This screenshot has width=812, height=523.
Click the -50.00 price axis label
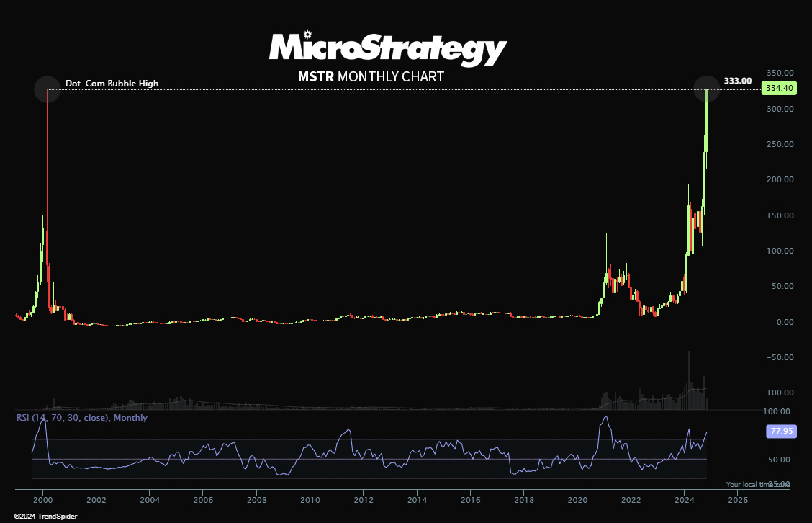click(778, 357)
